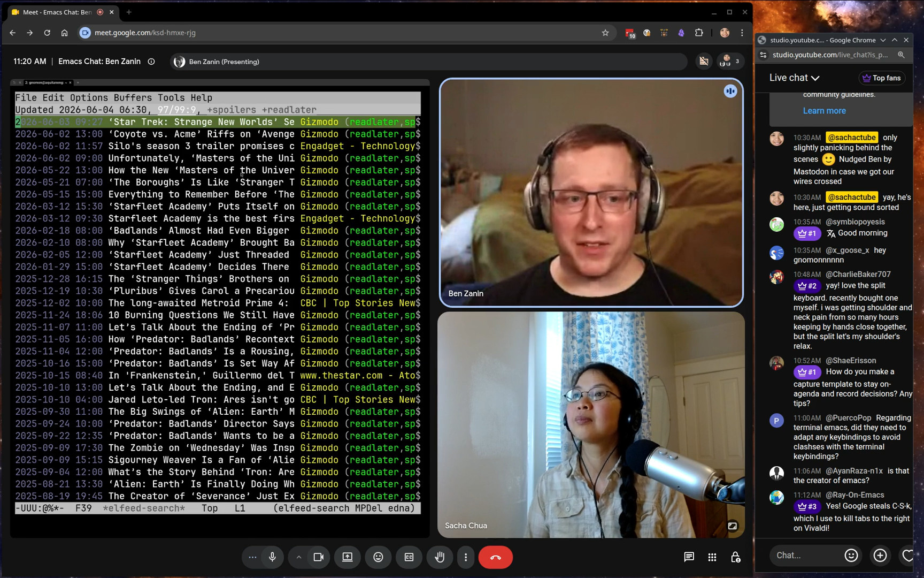Open the Meet chat panel
Viewport: 924px width, 578px height.
tap(689, 557)
